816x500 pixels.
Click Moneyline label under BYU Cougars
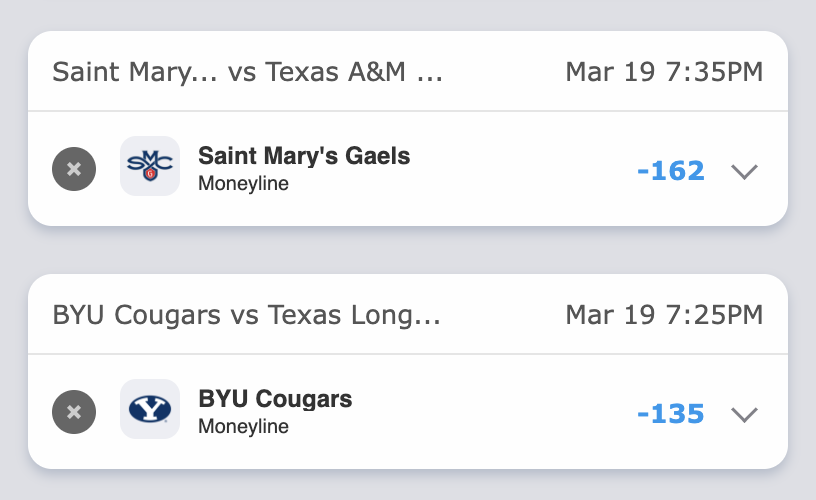[x=243, y=427]
